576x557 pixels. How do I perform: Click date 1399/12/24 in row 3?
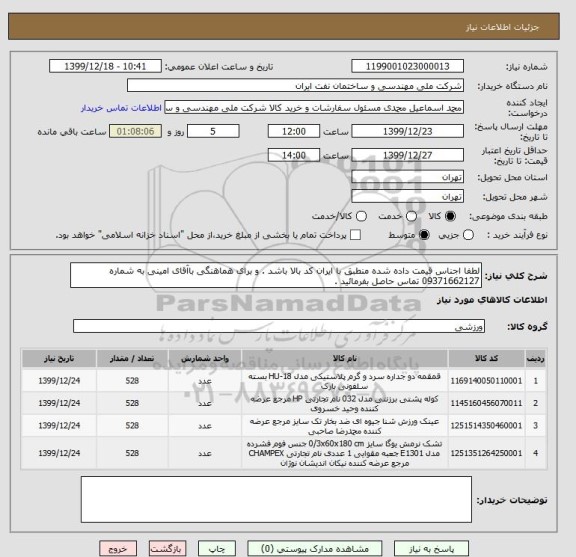click(59, 425)
